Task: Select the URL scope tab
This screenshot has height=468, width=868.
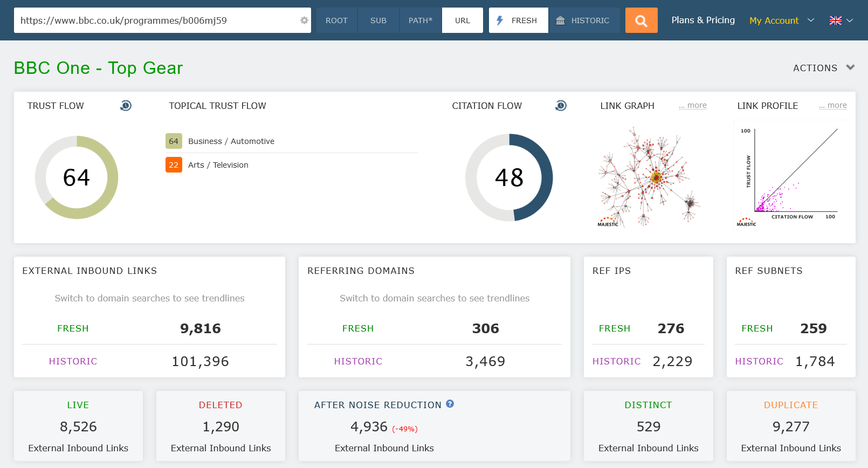Action: [x=462, y=20]
